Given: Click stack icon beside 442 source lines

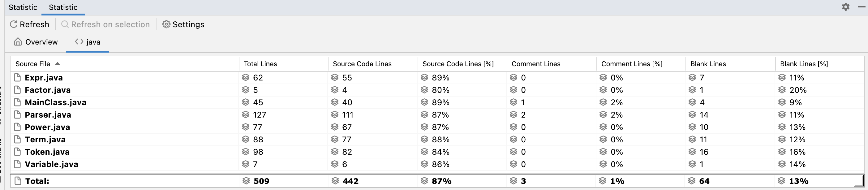Looking at the screenshot, I should click(x=335, y=181).
